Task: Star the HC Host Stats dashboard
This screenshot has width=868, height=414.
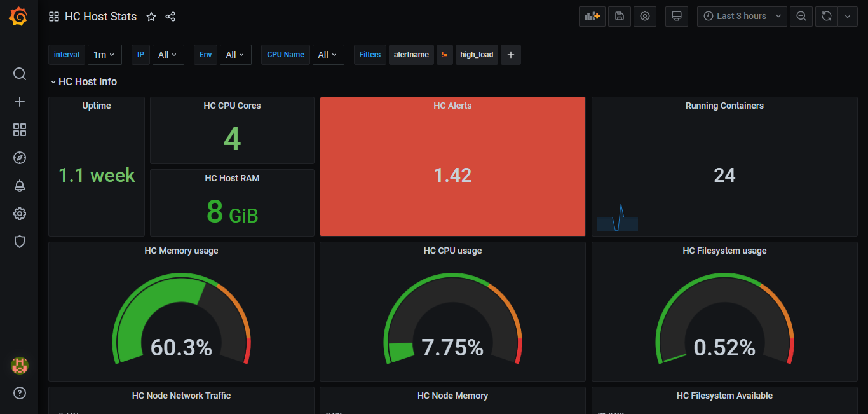Action: pos(151,17)
